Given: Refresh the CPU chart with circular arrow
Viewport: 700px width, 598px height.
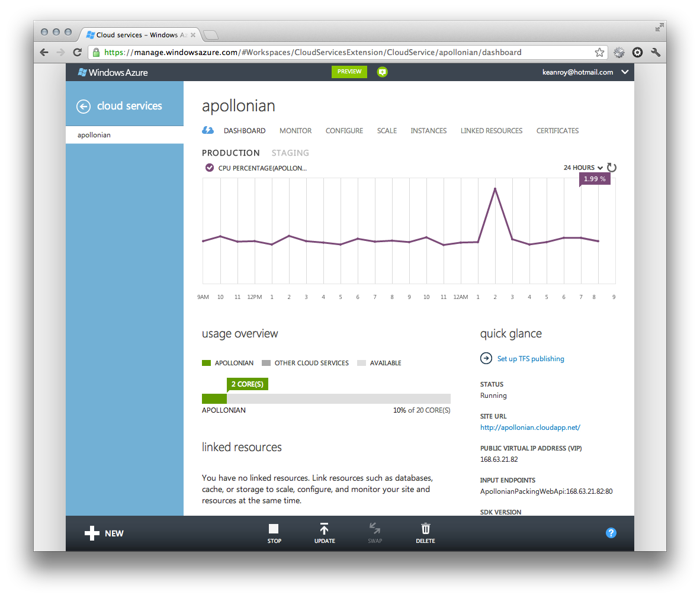Looking at the screenshot, I should point(612,168).
